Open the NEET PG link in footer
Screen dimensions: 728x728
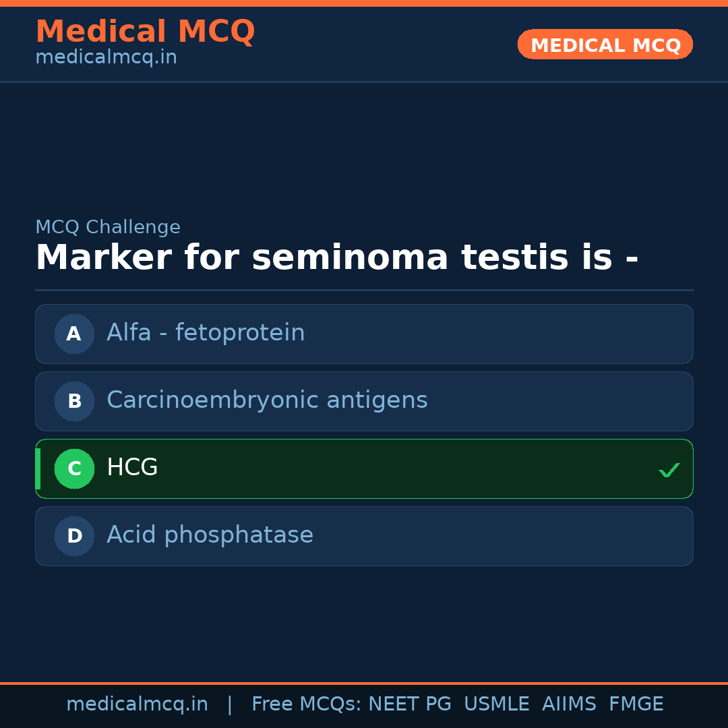[x=409, y=704]
